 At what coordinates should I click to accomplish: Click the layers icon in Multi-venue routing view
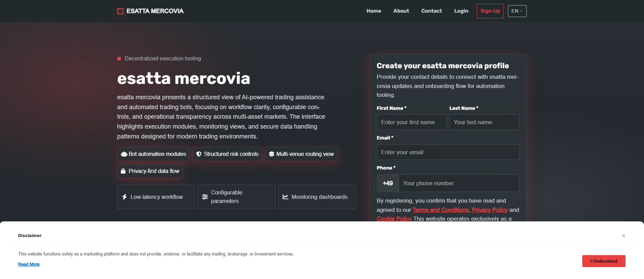tap(272, 154)
